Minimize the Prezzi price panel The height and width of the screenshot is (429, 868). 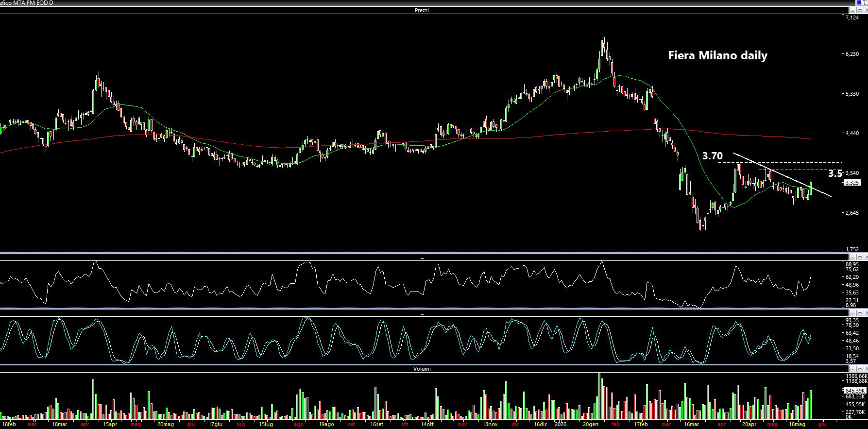[x=852, y=10]
